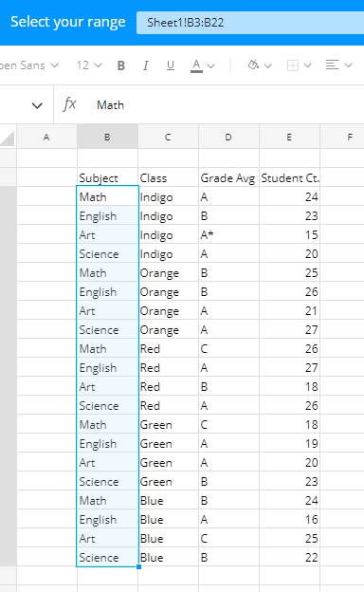
Task: Select column C header
Action: pos(168,137)
